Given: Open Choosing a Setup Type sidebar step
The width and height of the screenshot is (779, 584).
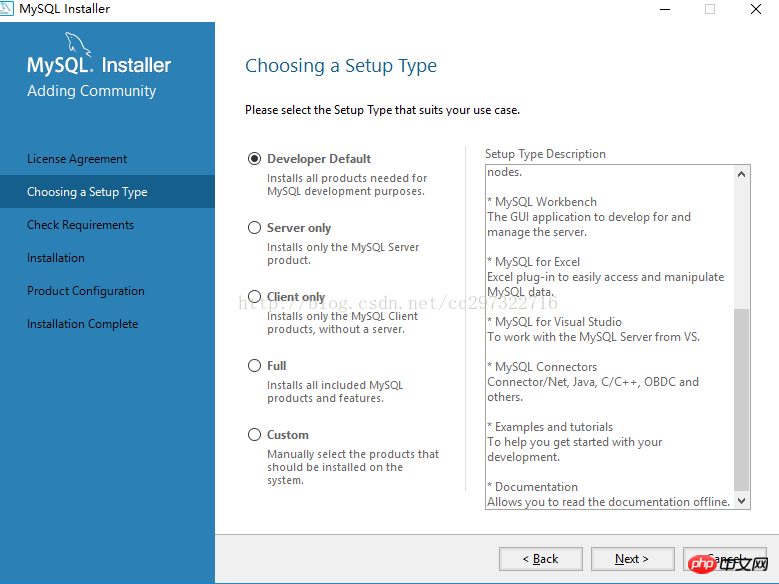Looking at the screenshot, I should [x=107, y=191].
